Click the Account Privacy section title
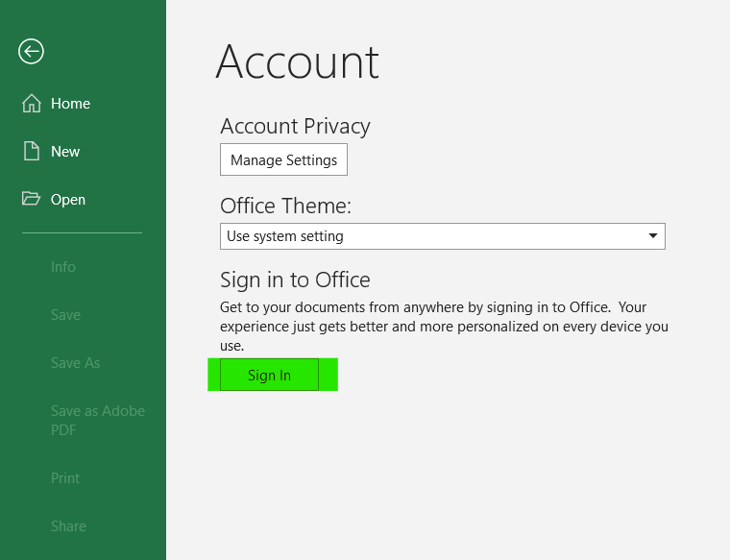The width and height of the screenshot is (730, 560). click(295, 126)
